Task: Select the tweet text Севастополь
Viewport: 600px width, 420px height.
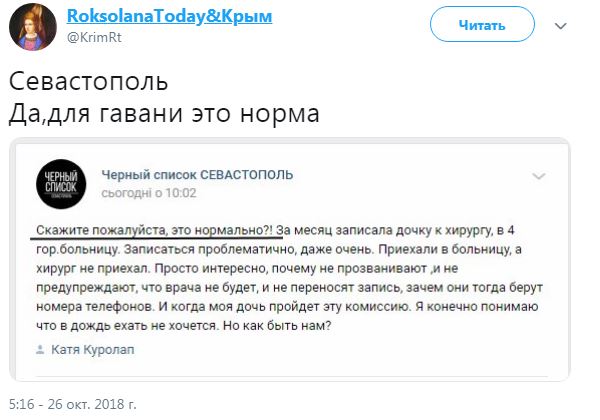Action: click(88, 81)
